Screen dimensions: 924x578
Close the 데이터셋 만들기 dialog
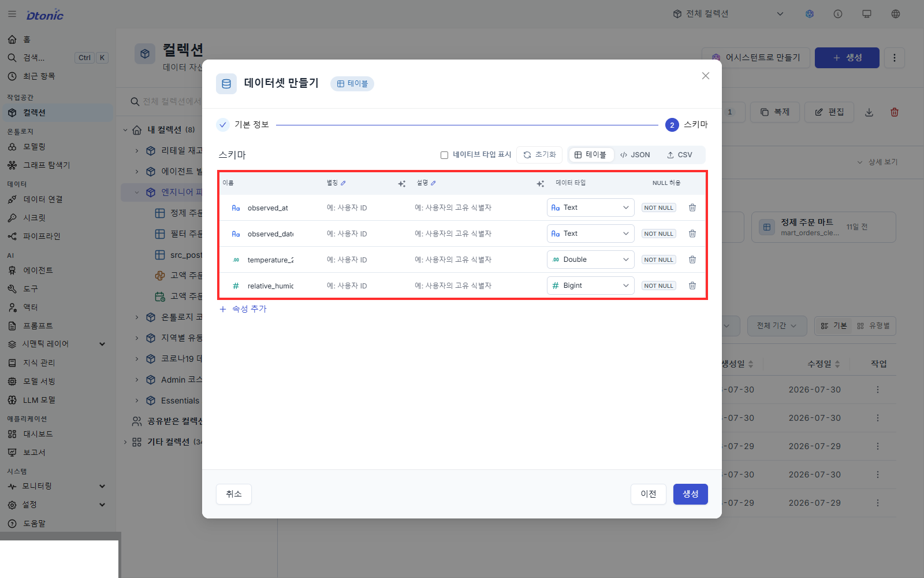706,76
